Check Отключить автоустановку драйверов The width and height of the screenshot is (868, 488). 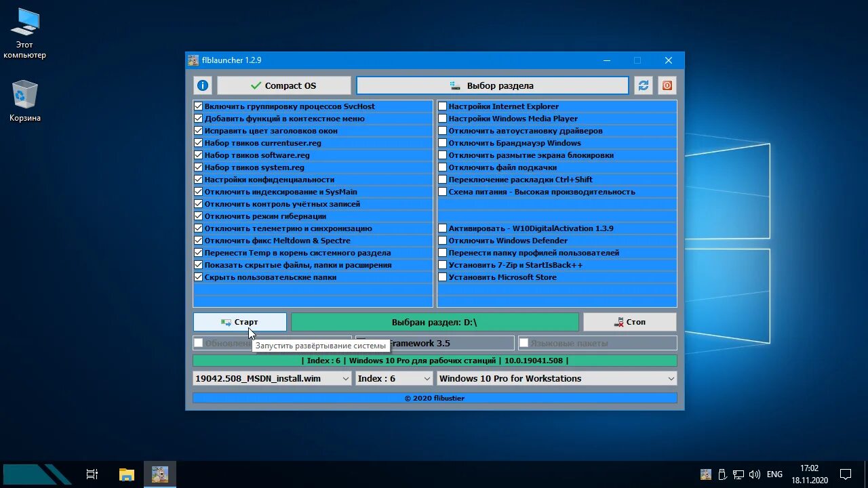click(x=443, y=131)
